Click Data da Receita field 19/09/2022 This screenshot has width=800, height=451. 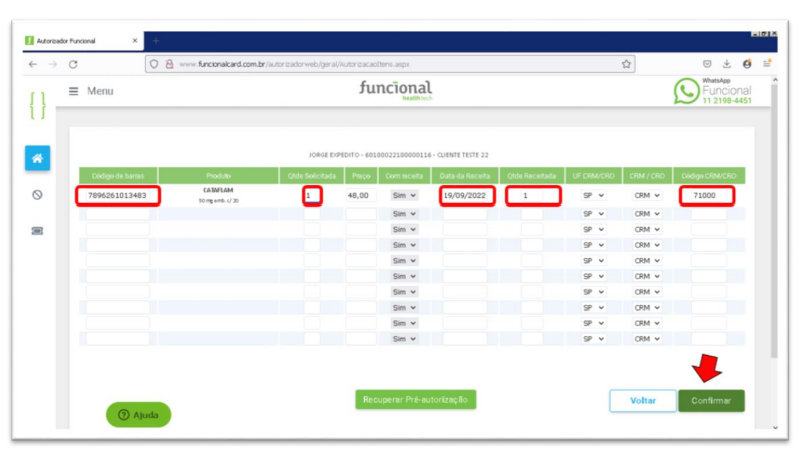coord(466,195)
